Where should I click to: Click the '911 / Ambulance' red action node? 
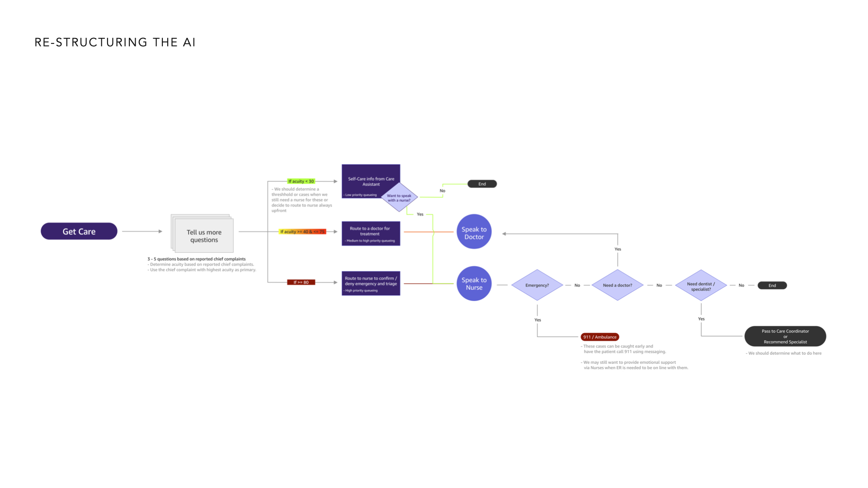pos(598,337)
